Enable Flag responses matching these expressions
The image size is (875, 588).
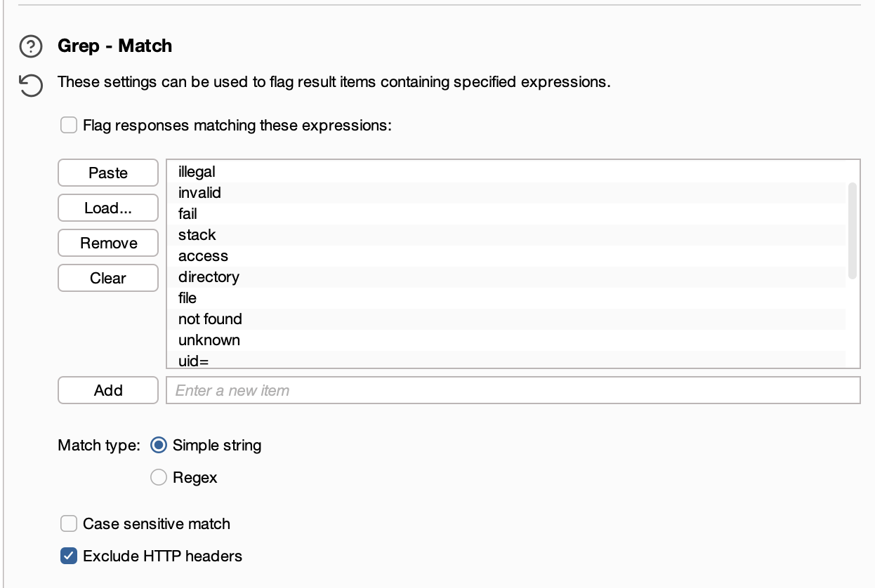click(69, 126)
